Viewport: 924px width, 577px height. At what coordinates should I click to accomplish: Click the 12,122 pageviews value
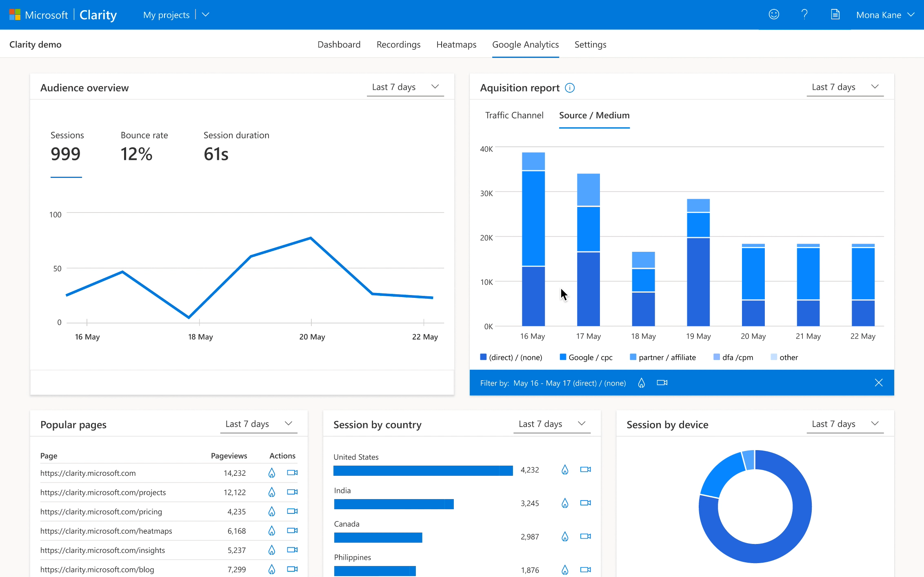coord(235,493)
